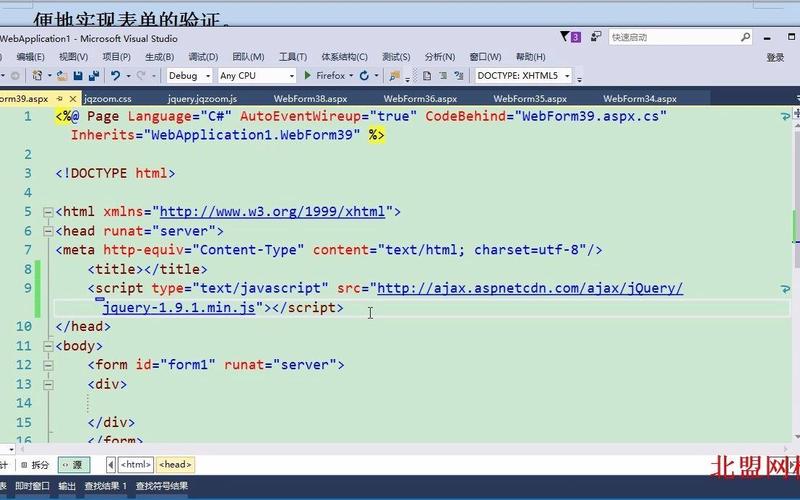
Task: Open the 团队(M) menu
Action: click(248, 57)
